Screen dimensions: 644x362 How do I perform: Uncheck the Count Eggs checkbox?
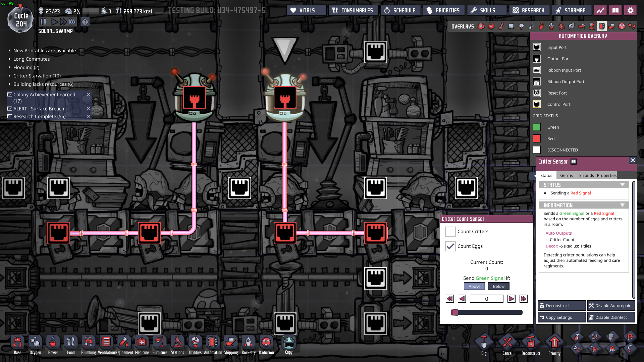(x=450, y=246)
